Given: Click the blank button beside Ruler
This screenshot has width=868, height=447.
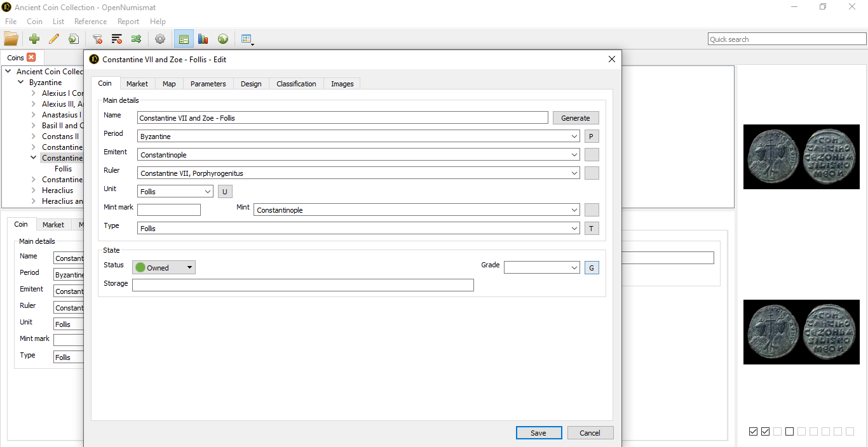Looking at the screenshot, I should click(x=592, y=173).
